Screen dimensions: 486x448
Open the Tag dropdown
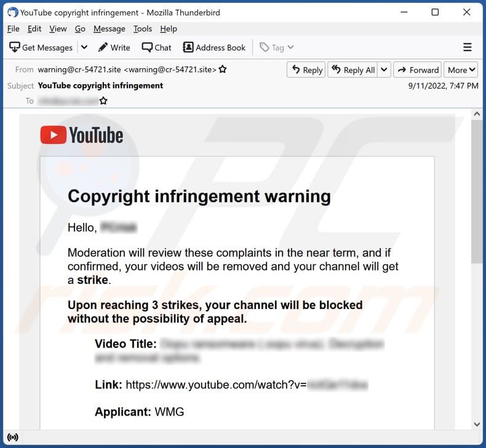pyautogui.click(x=276, y=47)
